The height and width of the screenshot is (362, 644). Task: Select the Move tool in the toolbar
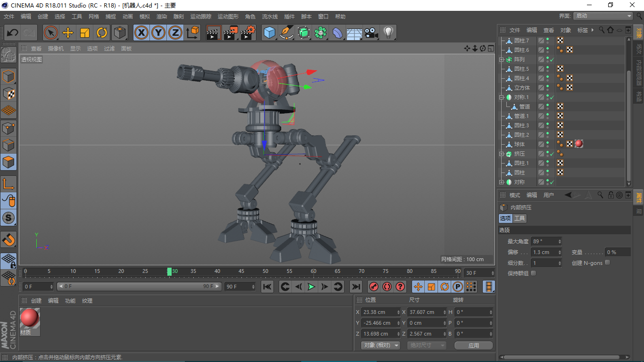point(68,33)
